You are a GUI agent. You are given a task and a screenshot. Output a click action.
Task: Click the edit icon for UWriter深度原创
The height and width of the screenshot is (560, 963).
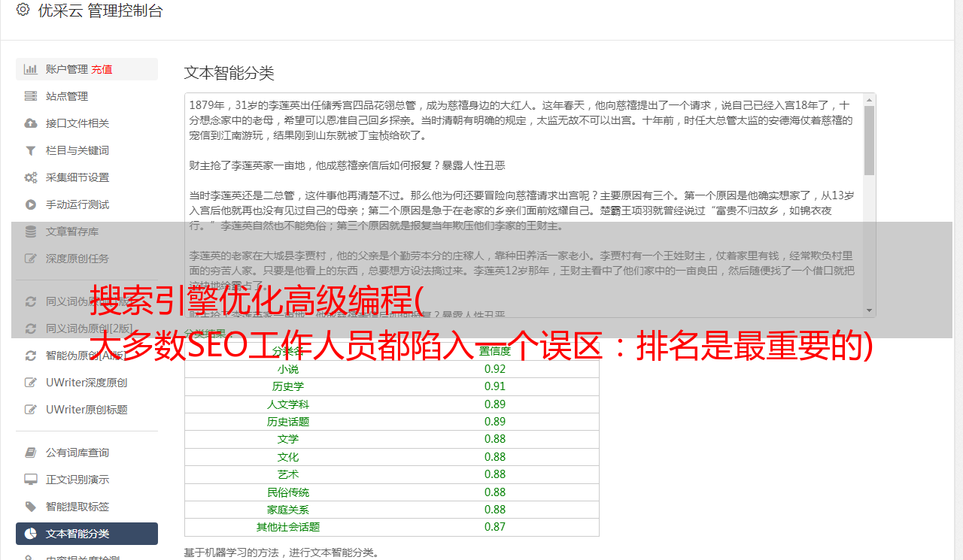(31, 383)
